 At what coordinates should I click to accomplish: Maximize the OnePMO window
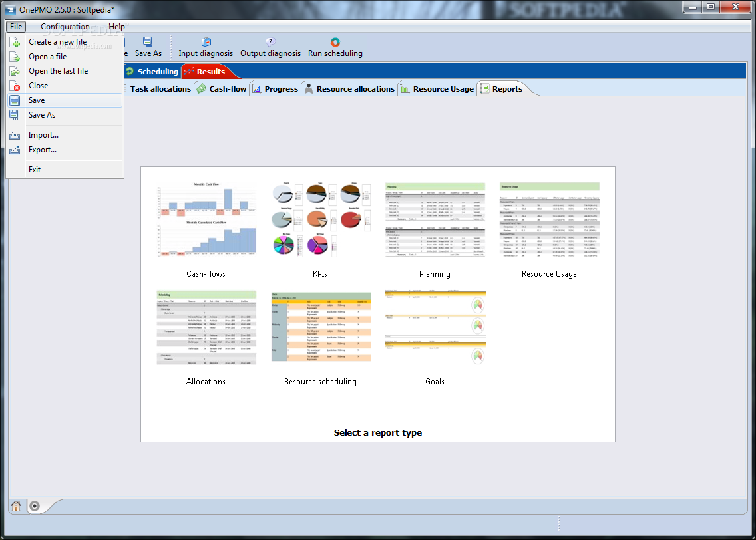711,7
